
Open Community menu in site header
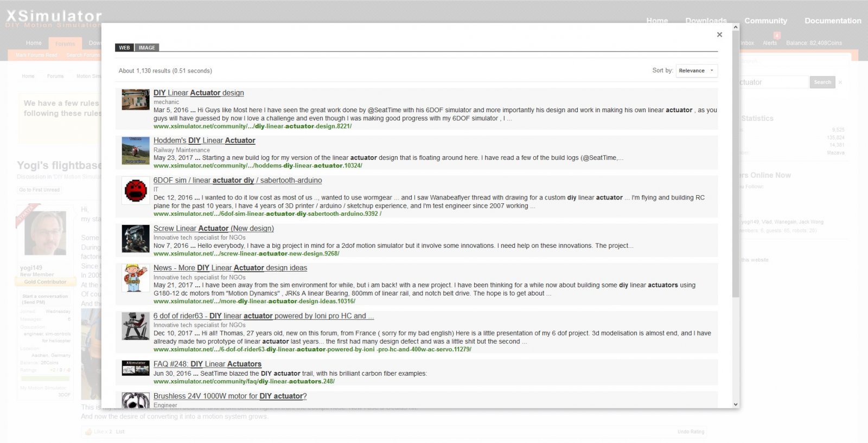pos(765,21)
